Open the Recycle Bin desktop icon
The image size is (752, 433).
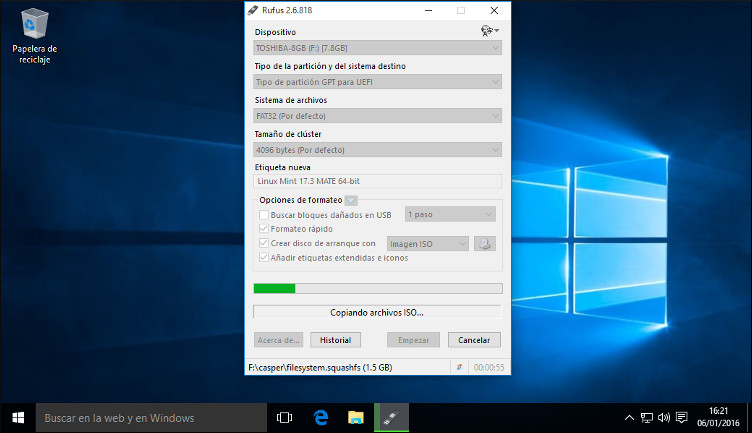coord(35,36)
